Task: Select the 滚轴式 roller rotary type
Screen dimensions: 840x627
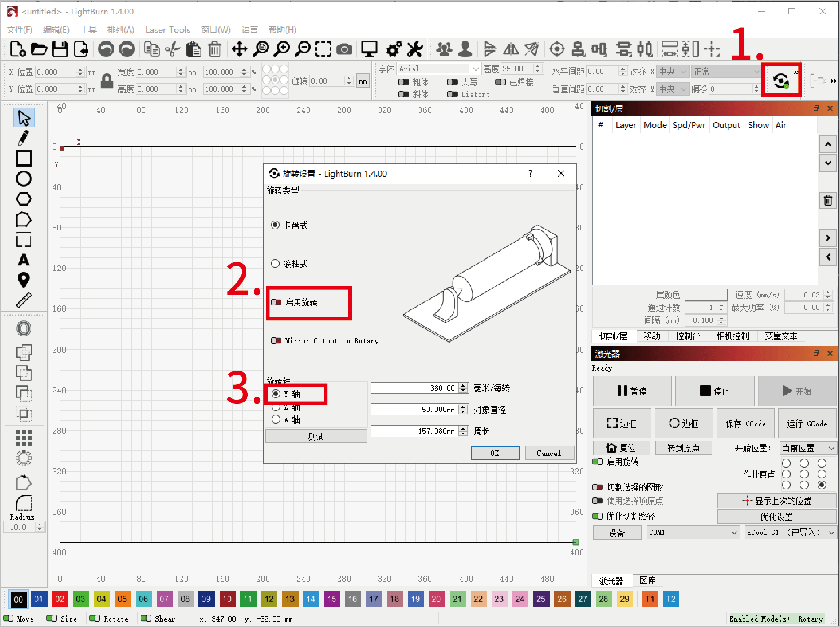Action: (275, 264)
